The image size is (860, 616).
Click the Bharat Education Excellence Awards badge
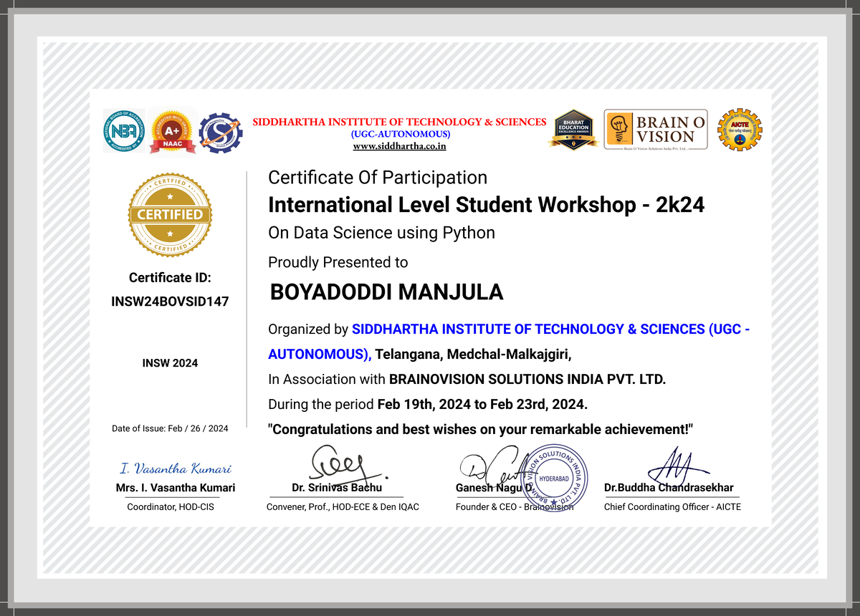tap(573, 130)
